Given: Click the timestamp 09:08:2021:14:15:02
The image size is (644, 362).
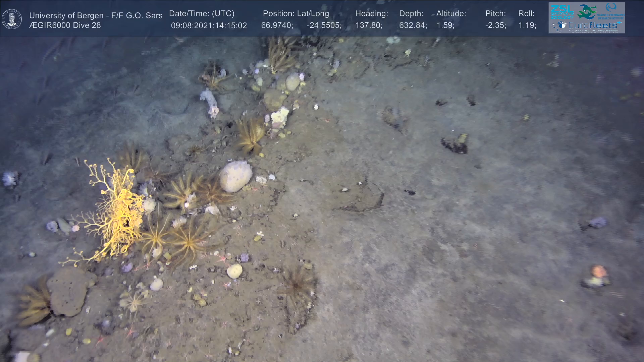Looking at the screenshot, I should click(x=209, y=25).
